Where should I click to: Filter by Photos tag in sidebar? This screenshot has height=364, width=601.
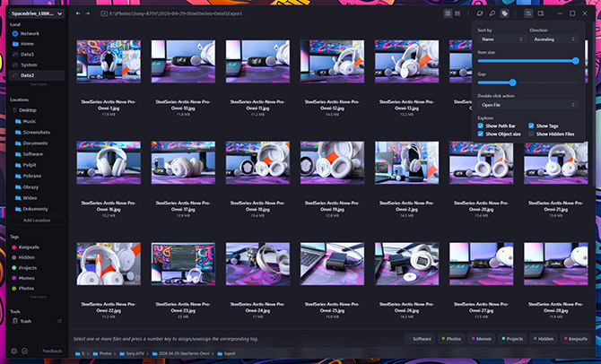(37, 288)
